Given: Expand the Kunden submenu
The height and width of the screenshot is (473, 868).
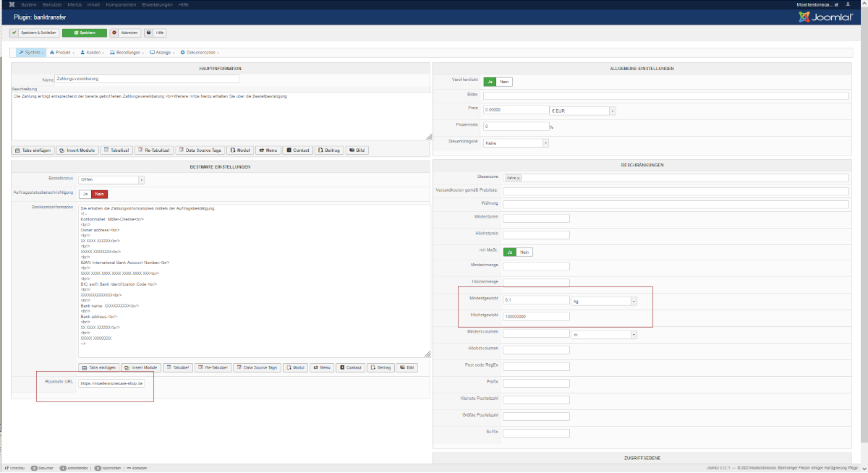Looking at the screenshot, I should [93, 52].
